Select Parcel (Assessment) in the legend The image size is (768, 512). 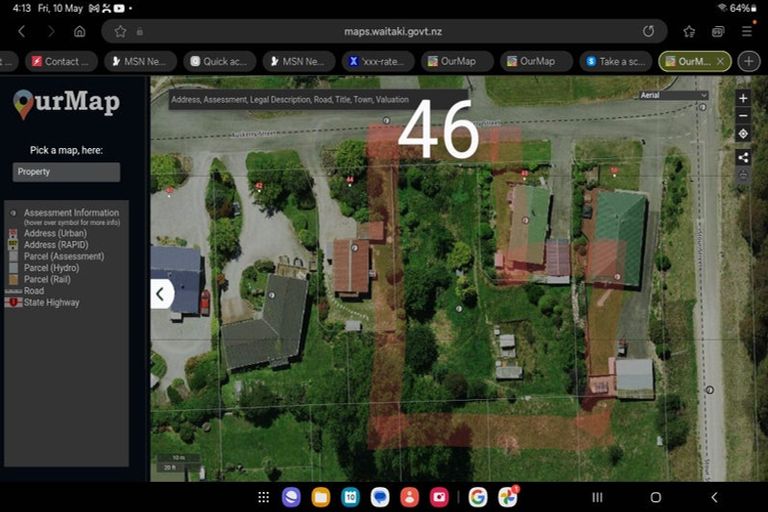(x=63, y=256)
